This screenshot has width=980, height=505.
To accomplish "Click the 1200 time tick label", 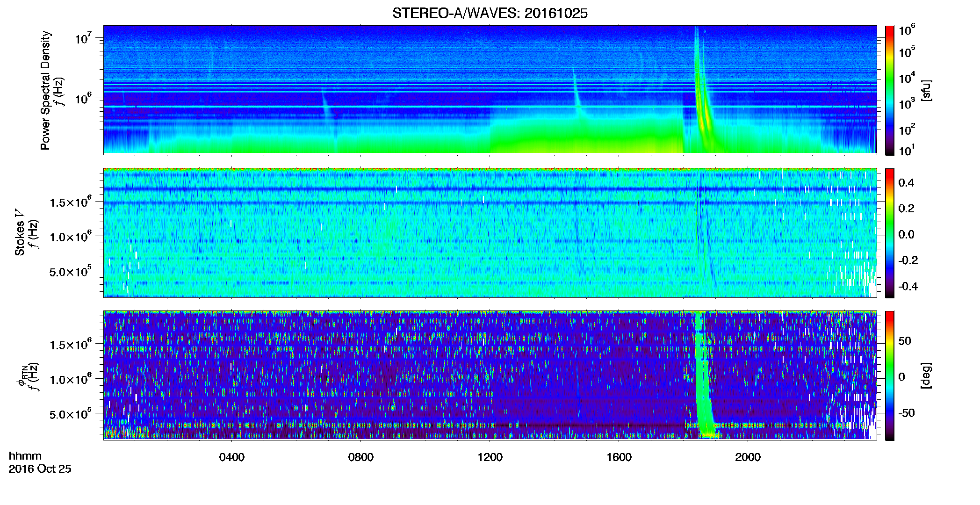I will coord(490,457).
